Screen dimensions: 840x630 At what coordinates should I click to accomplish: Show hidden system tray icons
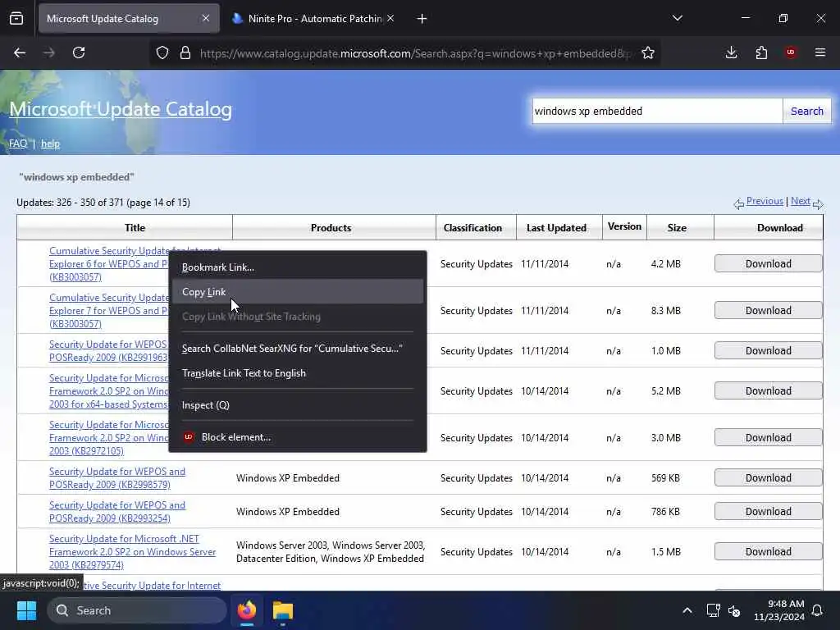click(x=687, y=610)
